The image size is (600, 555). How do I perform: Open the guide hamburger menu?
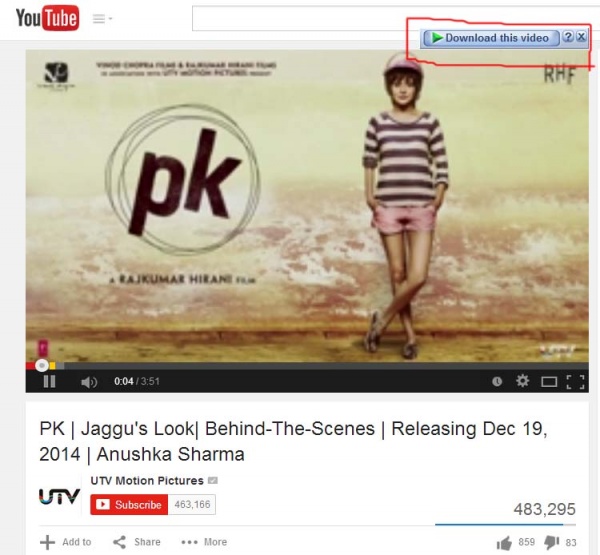(x=102, y=18)
